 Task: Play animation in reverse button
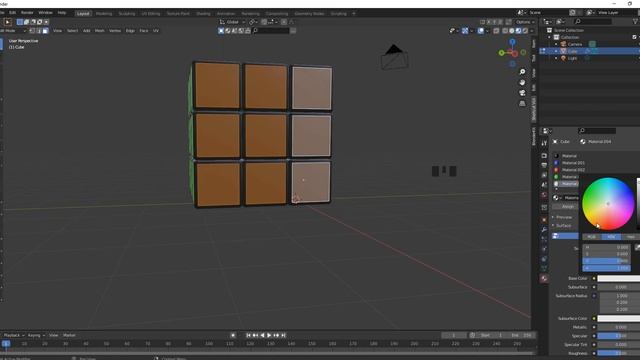point(262,335)
